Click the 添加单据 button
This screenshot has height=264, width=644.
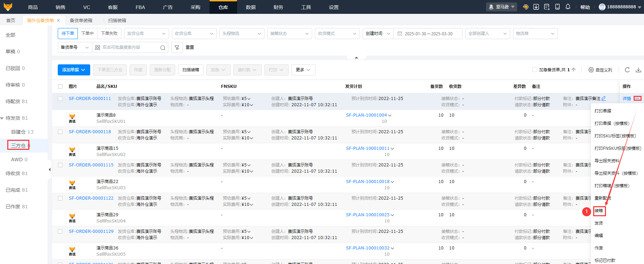(74, 70)
